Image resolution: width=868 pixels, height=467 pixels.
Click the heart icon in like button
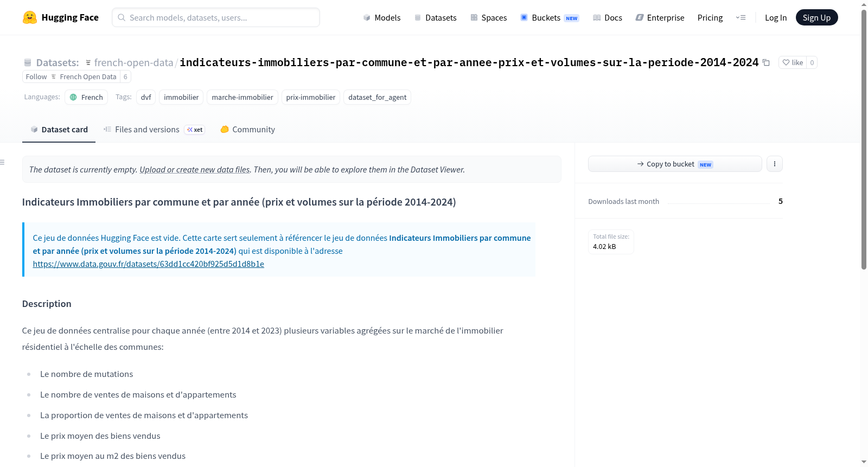click(x=786, y=62)
